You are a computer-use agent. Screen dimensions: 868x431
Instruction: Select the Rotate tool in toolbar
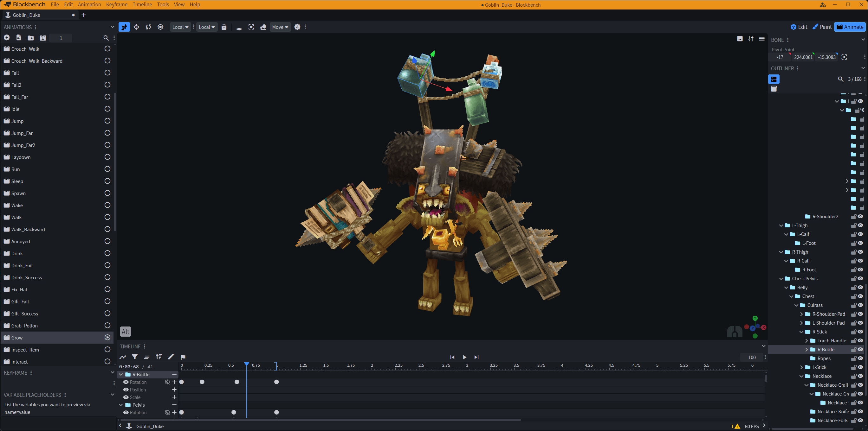[x=148, y=27]
